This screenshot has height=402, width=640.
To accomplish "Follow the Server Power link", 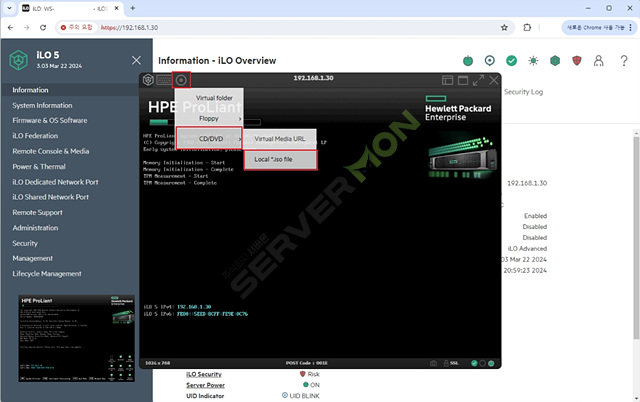I will [x=205, y=385].
